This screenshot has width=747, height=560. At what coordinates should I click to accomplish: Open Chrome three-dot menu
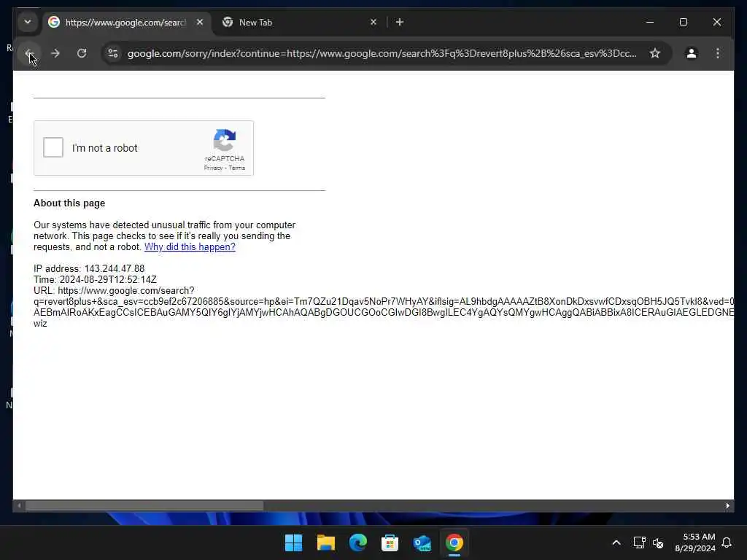[718, 53]
